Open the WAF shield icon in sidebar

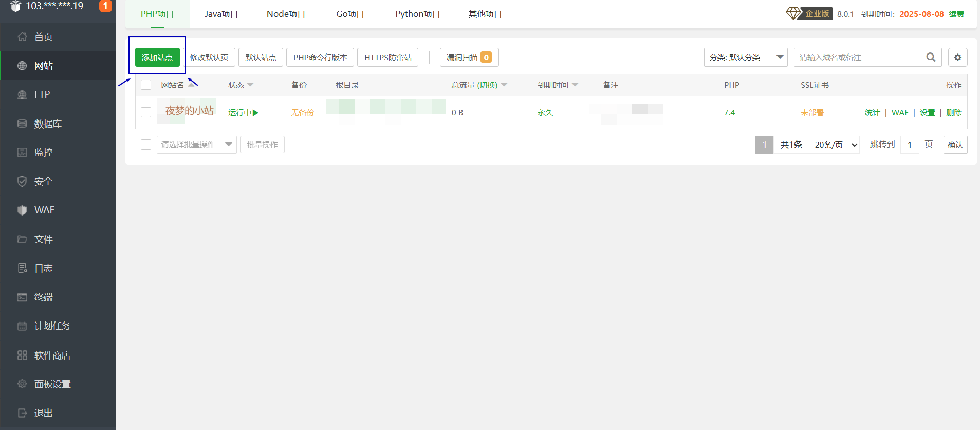[x=22, y=210]
